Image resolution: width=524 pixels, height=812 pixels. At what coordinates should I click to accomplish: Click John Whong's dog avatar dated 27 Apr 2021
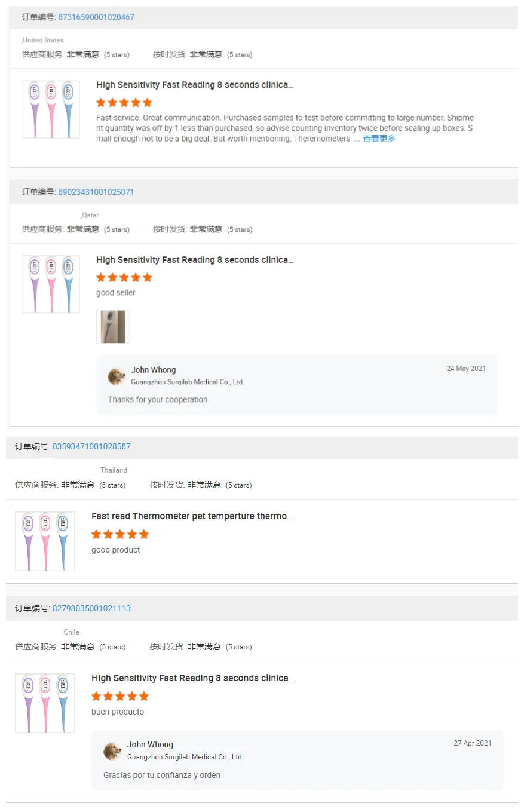[x=112, y=751]
